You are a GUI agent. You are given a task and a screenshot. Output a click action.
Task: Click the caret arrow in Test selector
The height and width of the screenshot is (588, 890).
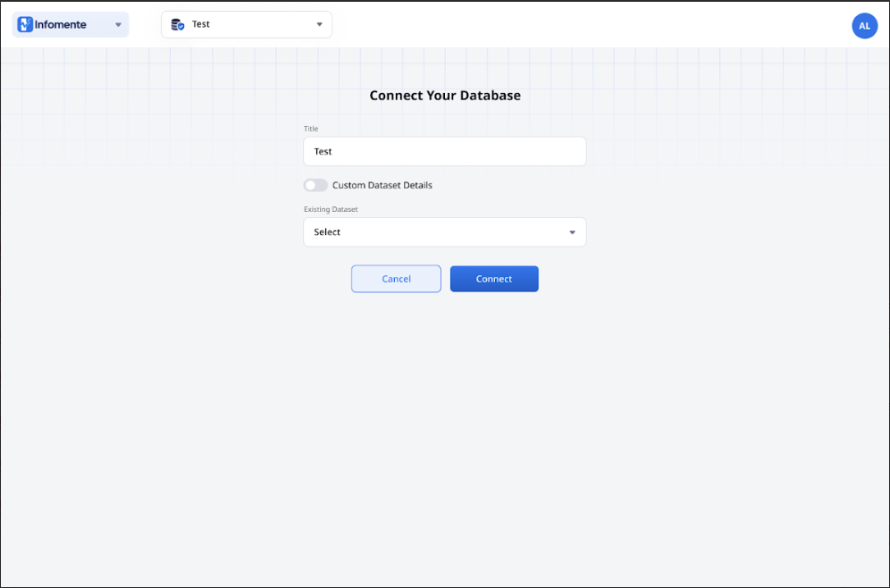click(x=319, y=25)
